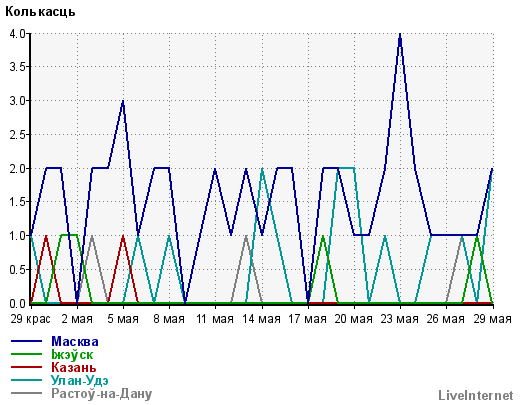Screen dimensions: 520x405
Task: Click the 17 мая date label
Action: (x=307, y=319)
